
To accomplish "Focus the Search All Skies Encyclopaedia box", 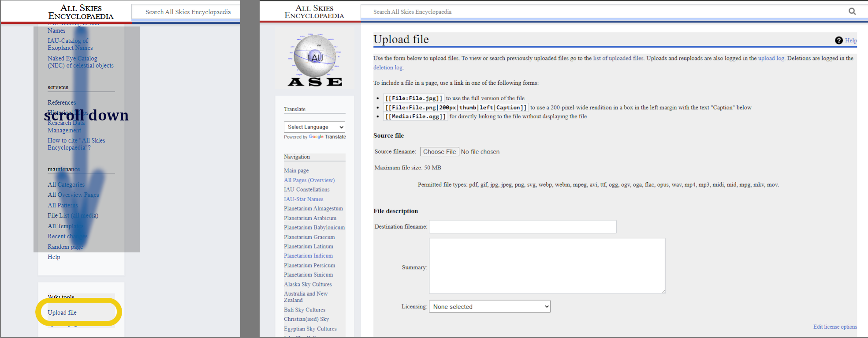I will [604, 12].
